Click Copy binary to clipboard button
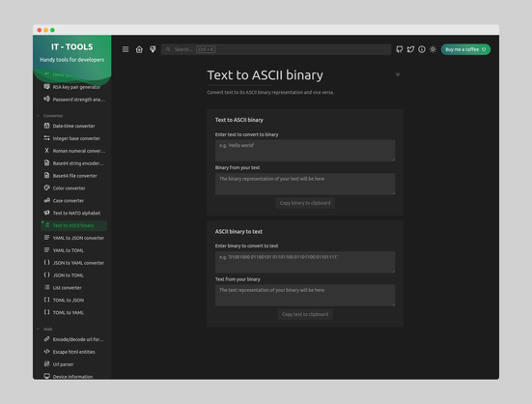This screenshot has height=404, width=532. point(305,203)
